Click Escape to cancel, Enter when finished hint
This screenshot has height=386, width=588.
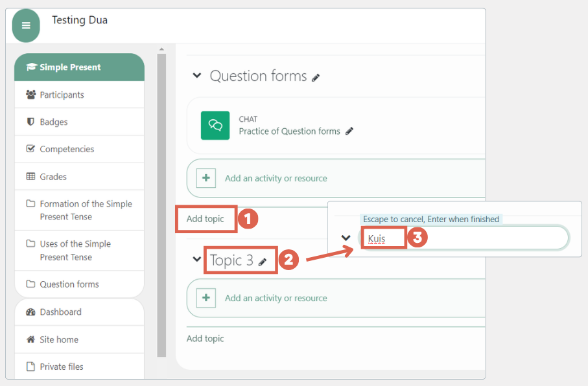[x=431, y=220]
